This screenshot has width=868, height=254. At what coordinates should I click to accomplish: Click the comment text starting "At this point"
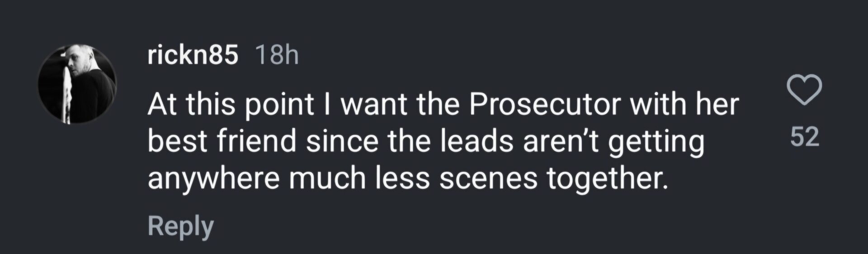[x=443, y=105]
